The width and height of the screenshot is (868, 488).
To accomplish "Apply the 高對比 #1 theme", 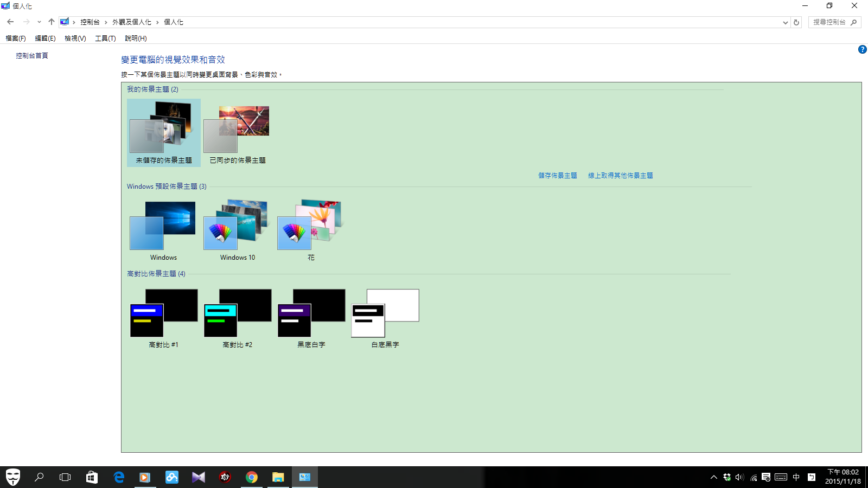I will (163, 318).
